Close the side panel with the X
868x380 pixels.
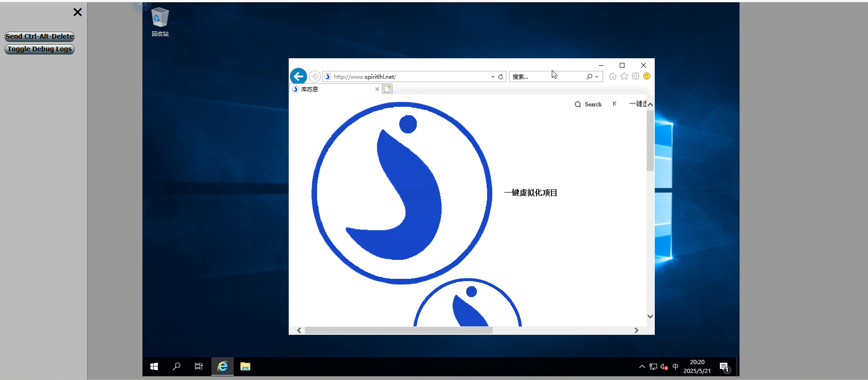pos(78,12)
